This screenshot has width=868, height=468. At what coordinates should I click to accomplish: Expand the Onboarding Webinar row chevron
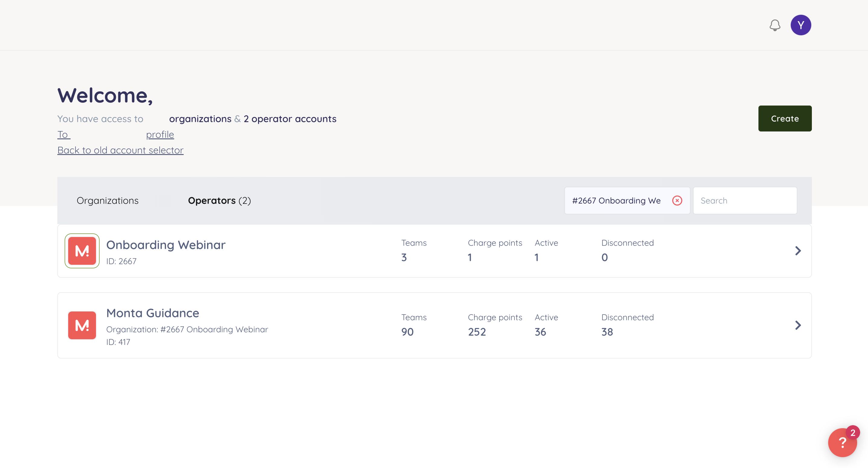coord(798,251)
